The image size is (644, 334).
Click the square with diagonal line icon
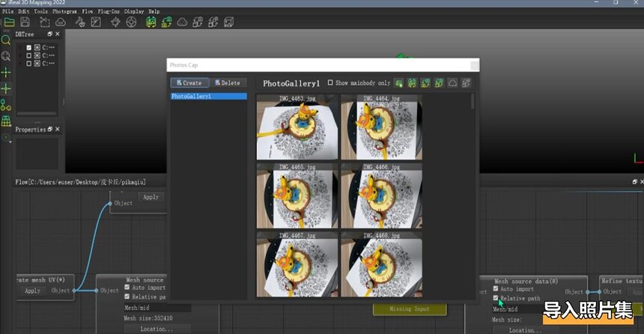click(x=96, y=22)
